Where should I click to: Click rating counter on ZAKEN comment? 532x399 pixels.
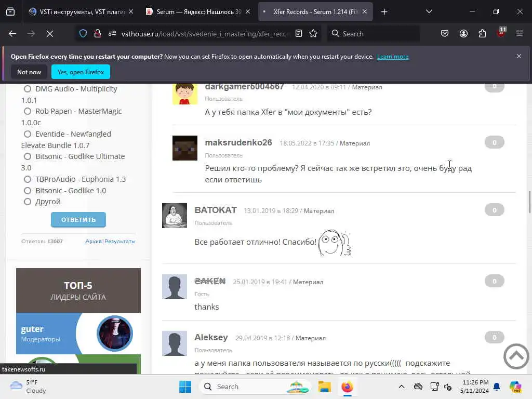pos(495,281)
